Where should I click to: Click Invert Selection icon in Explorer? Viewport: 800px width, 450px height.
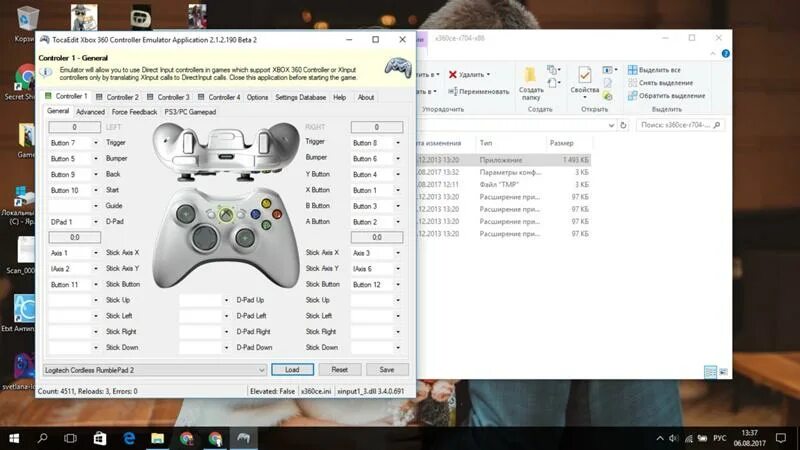click(632, 95)
